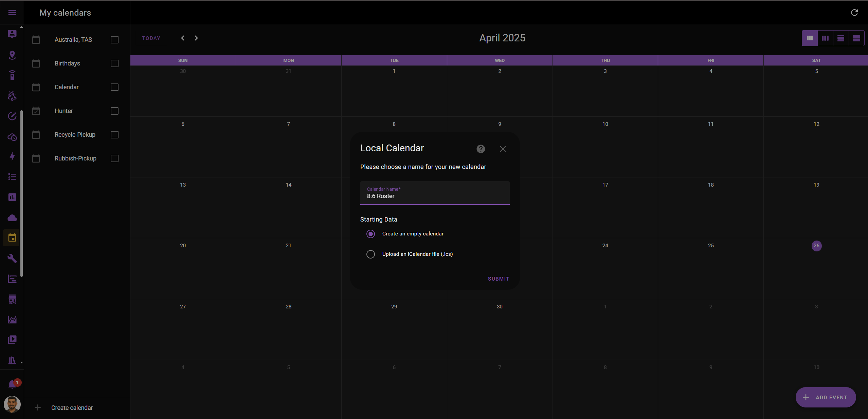Screen dimensions: 868x419
Task: Select the Upload an iCalendar file option
Action: coord(370,254)
